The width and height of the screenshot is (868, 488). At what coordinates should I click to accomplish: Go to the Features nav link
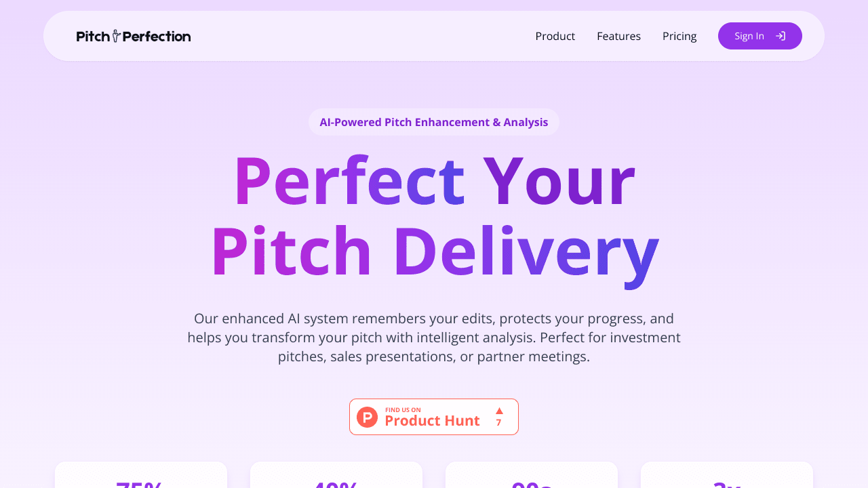(x=618, y=37)
